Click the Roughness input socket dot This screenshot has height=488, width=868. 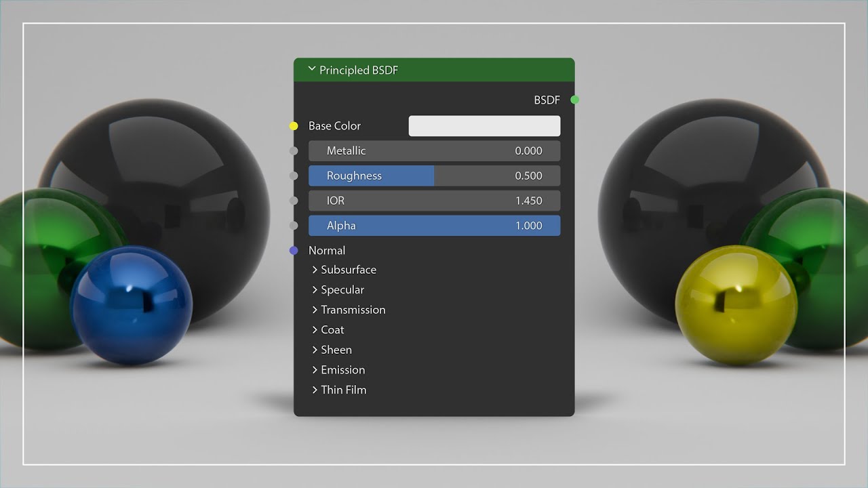(x=294, y=176)
